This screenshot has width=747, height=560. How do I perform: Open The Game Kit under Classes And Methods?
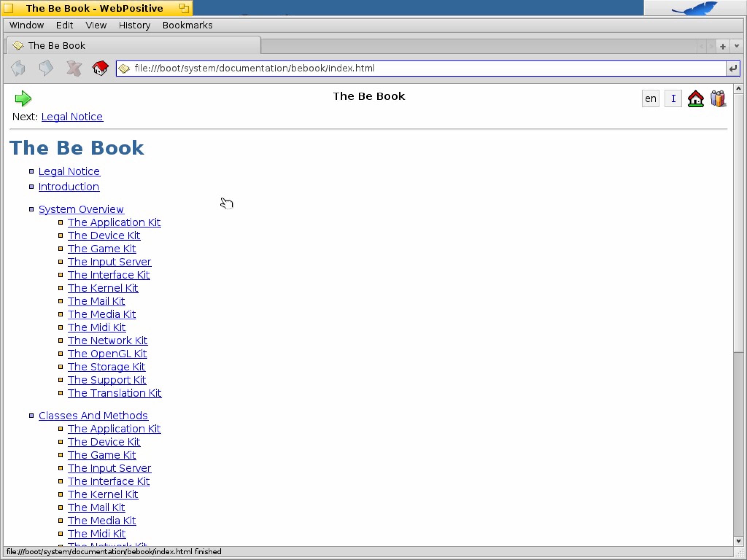(x=102, y=455)
